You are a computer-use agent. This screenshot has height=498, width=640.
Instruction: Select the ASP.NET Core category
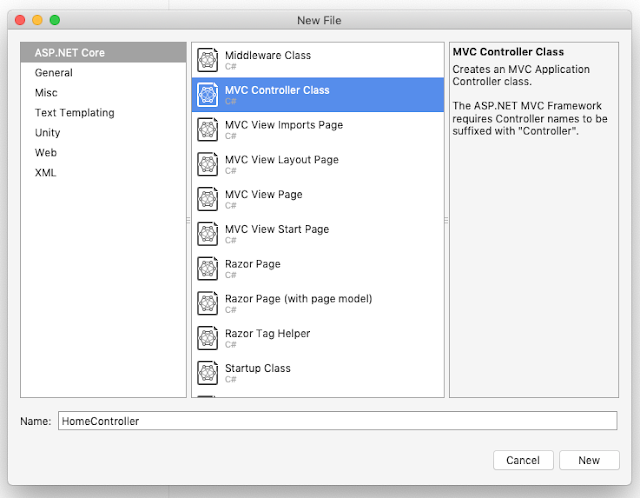point(69,53)
